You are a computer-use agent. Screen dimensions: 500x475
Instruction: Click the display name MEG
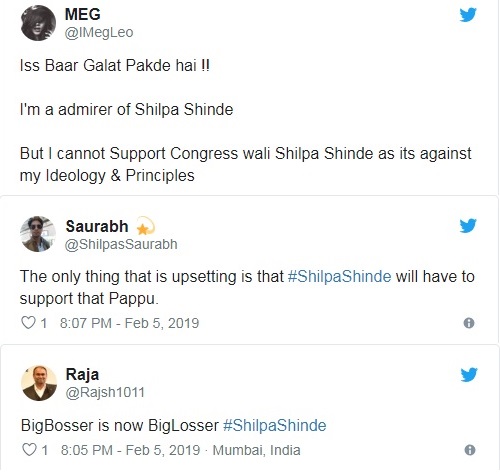[82, 14]
